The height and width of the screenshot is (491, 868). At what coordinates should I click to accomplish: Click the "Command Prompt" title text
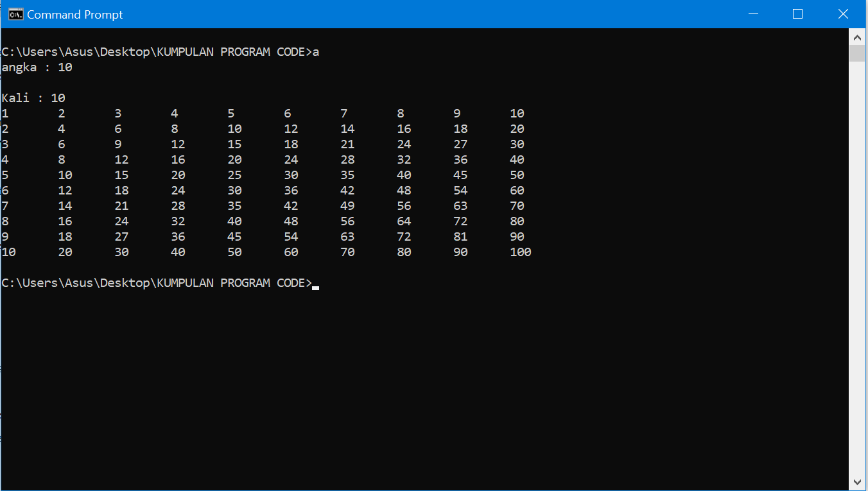tap(74, 15)
